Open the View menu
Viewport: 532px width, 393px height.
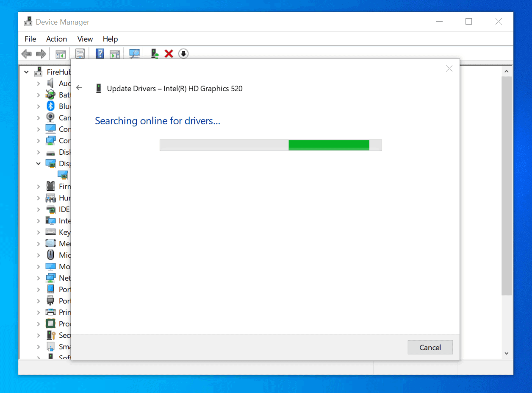(85, 39)
